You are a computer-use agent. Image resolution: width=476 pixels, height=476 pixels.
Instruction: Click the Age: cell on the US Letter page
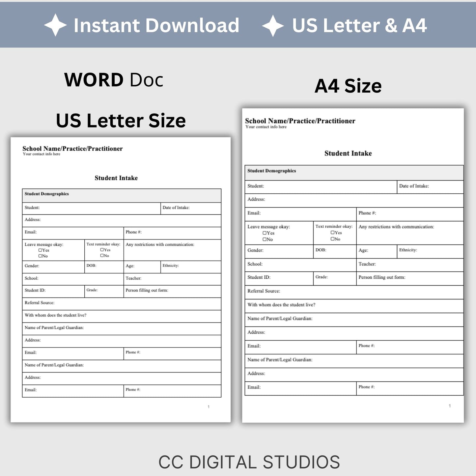coord(142,267)
